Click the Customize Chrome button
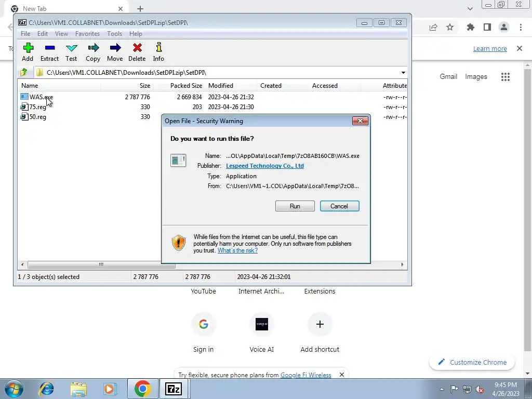The height and width of the screenshot is (399, 532). [x=472, y=362]
